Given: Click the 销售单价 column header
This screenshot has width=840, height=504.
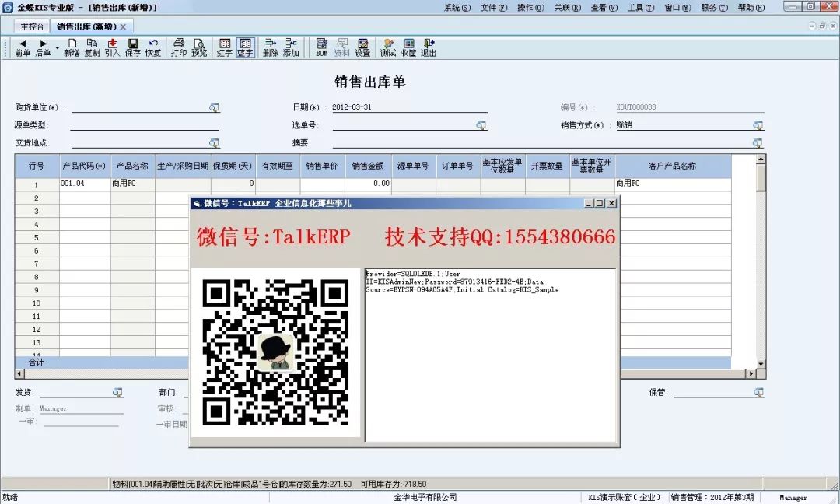Looking at the screenshot, I should (x=323, y=166).
